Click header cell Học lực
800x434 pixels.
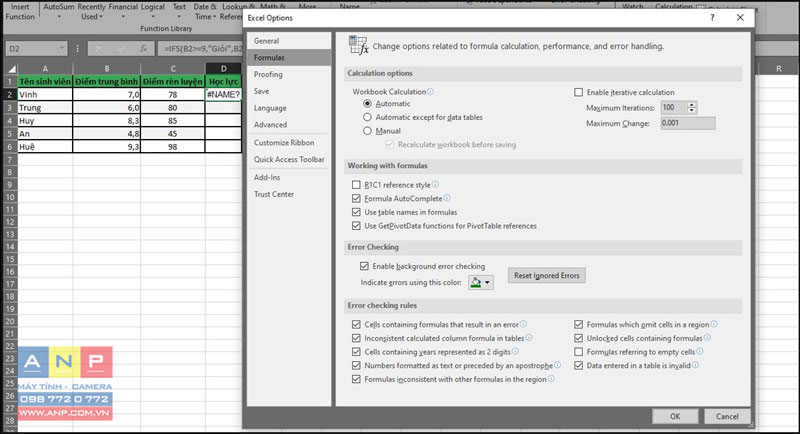point(223,82)
